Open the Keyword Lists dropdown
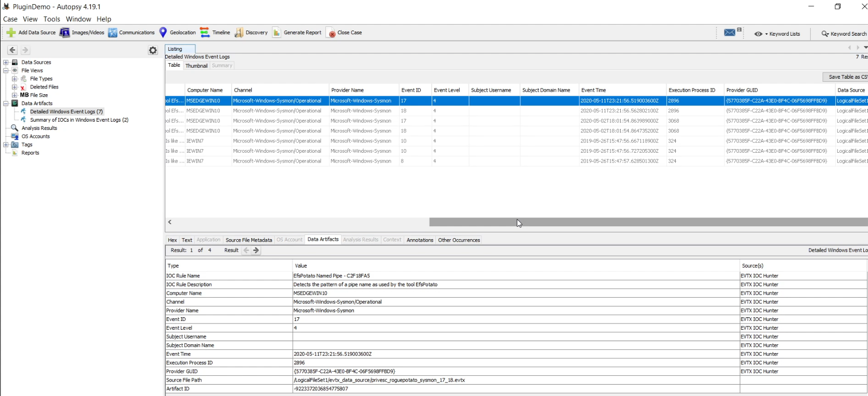Image resolution: width=868 pixels, height=396 pixels. (777, 34)
